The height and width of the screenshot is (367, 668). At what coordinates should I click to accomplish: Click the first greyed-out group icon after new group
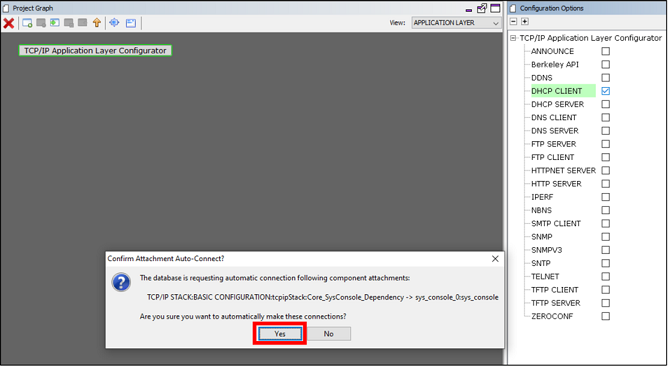pyautogui.click(x=41, y=23)
